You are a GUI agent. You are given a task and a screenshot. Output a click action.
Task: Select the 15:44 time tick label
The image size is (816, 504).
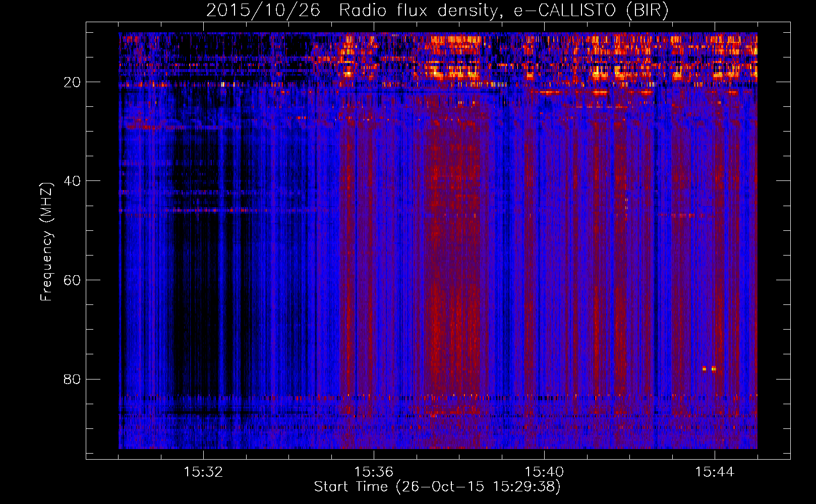click(x=715, y=472)
